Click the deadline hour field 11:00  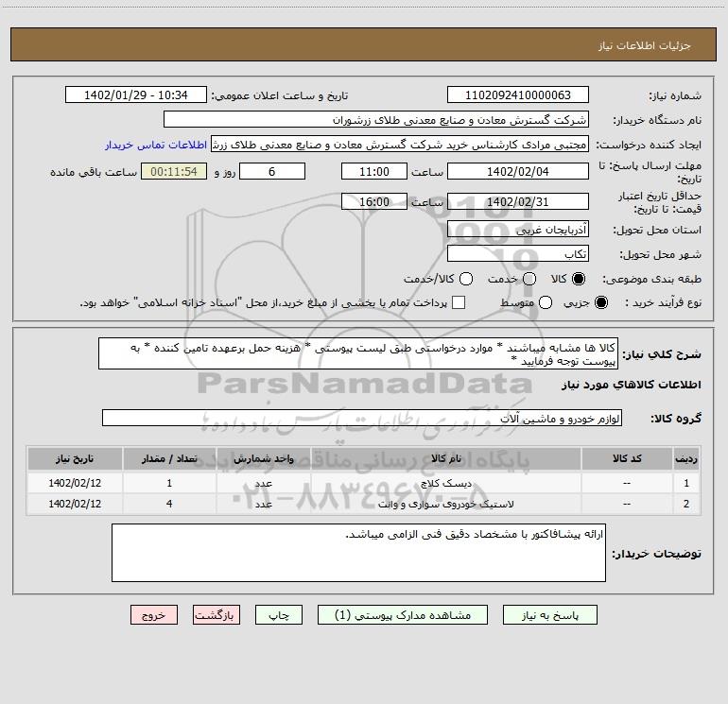click(x=374, y=171)
